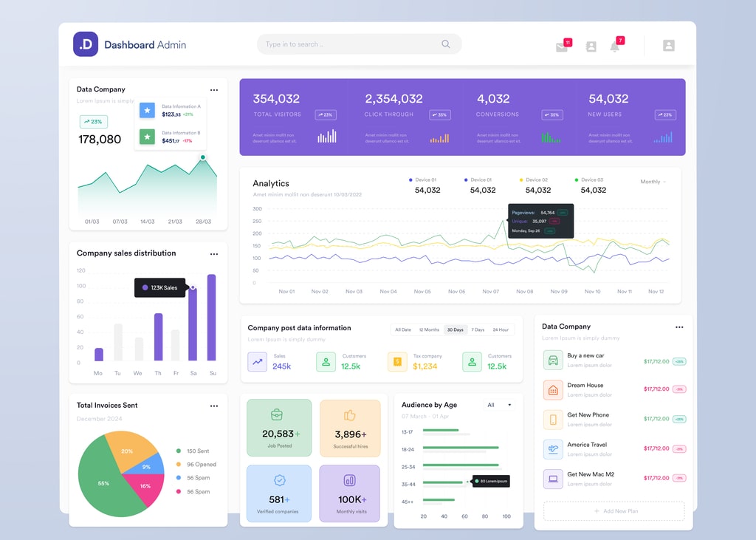Open Company sales distribution options menu
The width and height of the screenshot is (756, 540).
[x=214, y=254]
